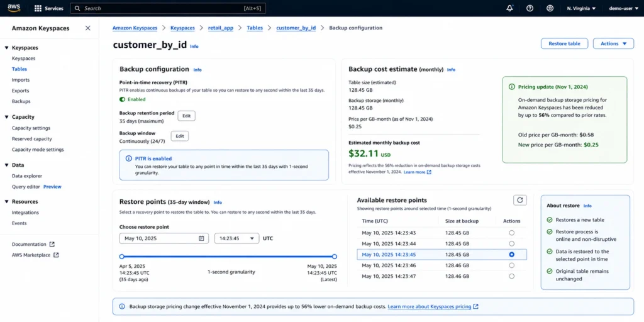Click Learn more about Keyspaces pricing
This screenshot has height=322, width=644.
point(429,306)
